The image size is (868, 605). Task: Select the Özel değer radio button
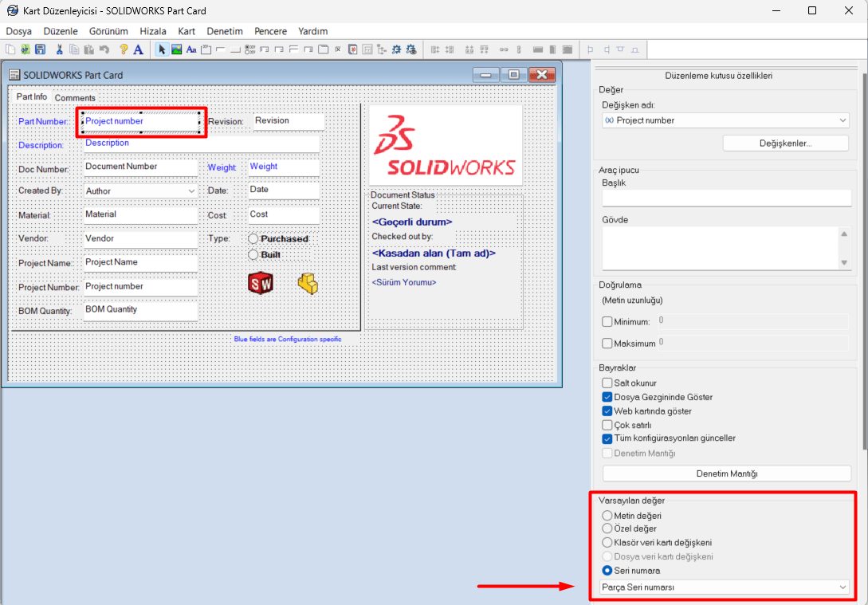(x=607, y=528)
